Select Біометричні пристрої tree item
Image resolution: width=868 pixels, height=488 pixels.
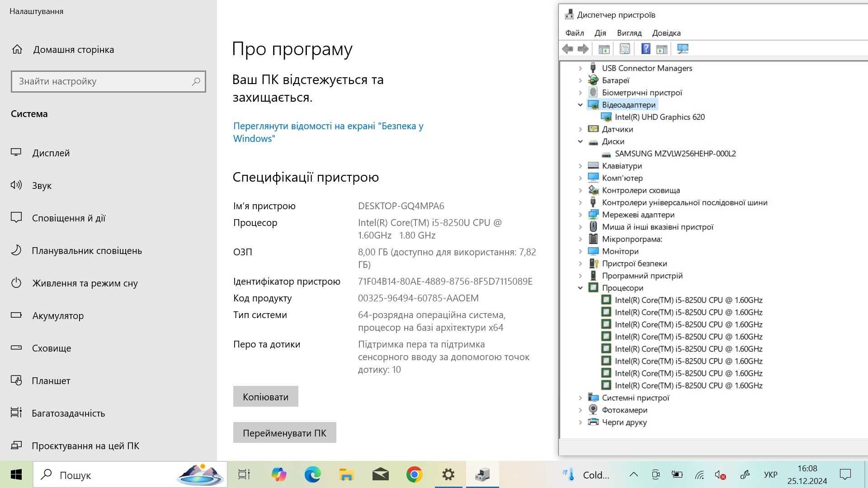(642, 93)
